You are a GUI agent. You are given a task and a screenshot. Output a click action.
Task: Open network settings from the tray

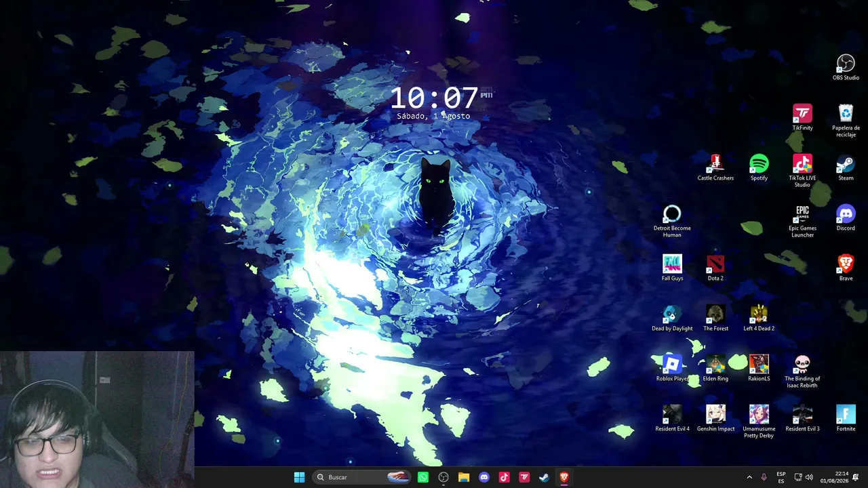tap(798, 477)
